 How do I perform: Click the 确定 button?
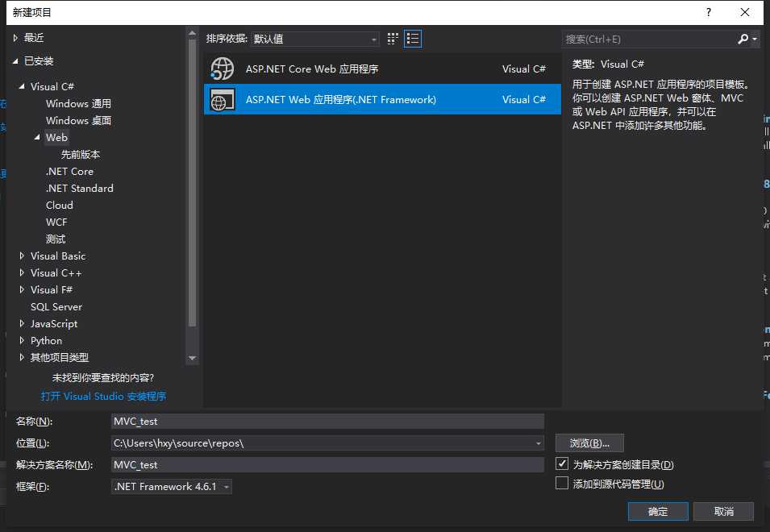(658, 511)
